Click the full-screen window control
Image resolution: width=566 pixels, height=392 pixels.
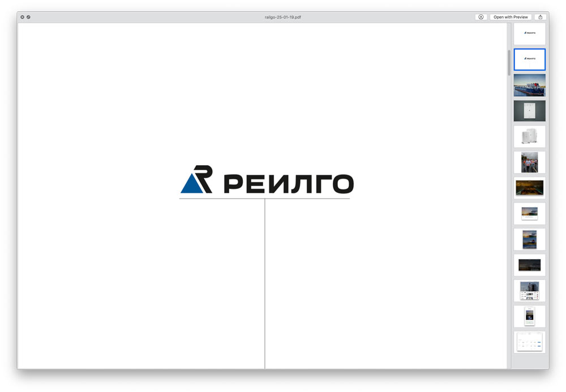click(x=28, y=16)
